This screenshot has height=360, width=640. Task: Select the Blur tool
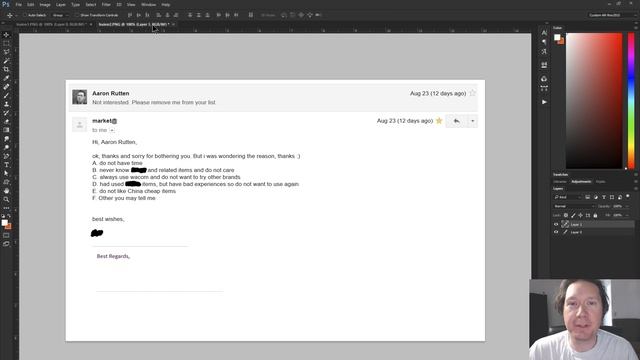pyautogui.click(x=6, y=139)
